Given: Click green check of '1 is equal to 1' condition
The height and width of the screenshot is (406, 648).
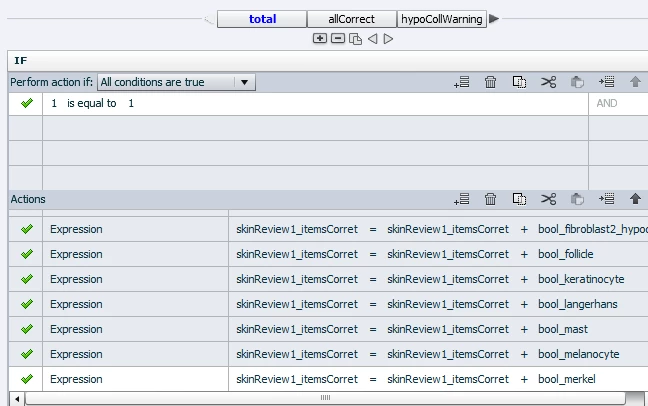Looking at the screenshot, I should tap(27, 103).
